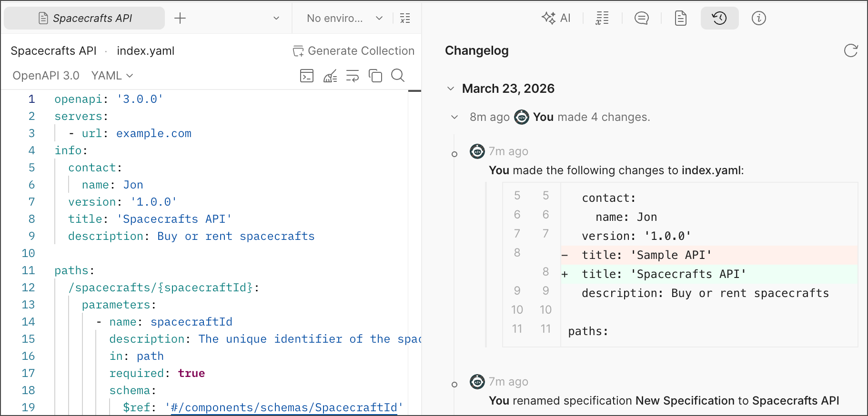Open the No environment dropdown
This screenshot has width=868, height=416.
coord(344,18)
